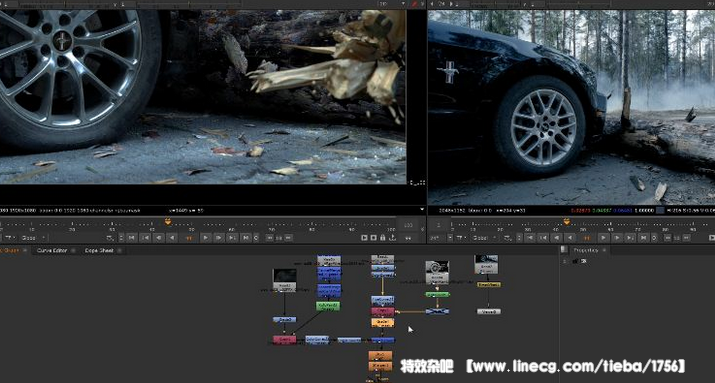
Task: Play forward in left viewer
Action: 206,238
